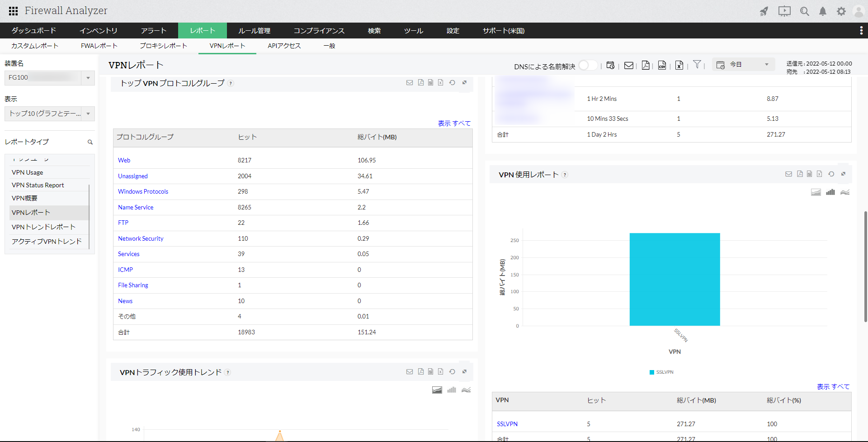This screenshot has height=442, width=868.
Task: Export the whole report as PDF
Action: [646, 65]
